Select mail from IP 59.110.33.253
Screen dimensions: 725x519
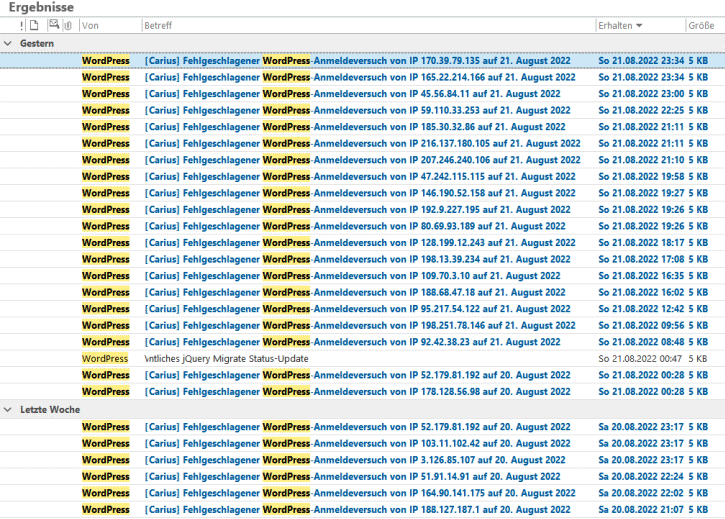pyautogui.click(x=362, y=111)
